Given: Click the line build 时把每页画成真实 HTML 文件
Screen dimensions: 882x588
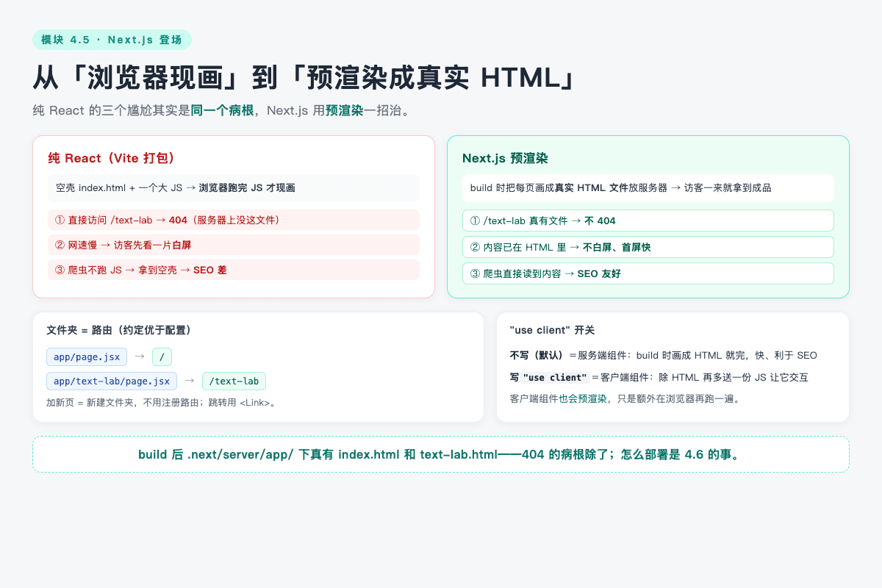Looking at the screenshot, I should click(648, 188).
